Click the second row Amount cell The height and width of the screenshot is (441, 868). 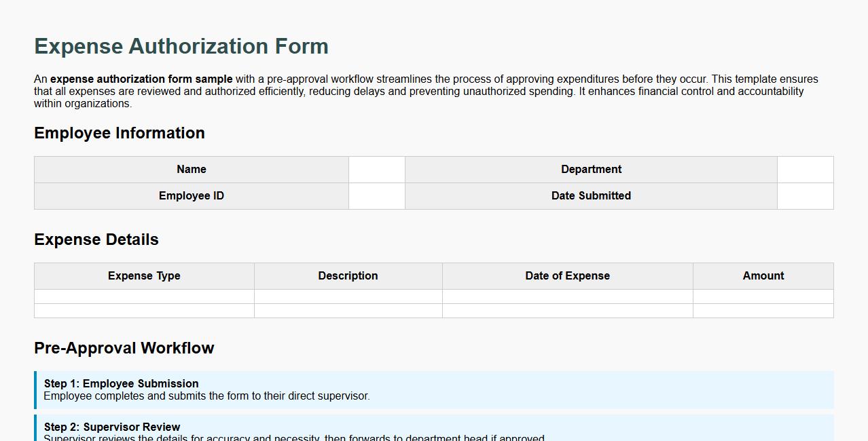click(x=763, y=311)
